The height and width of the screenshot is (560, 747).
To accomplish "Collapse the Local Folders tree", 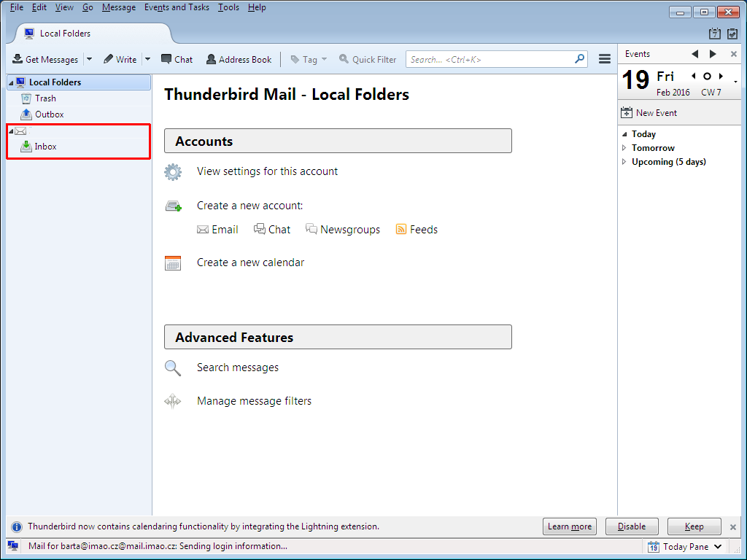I will [11, 82].
